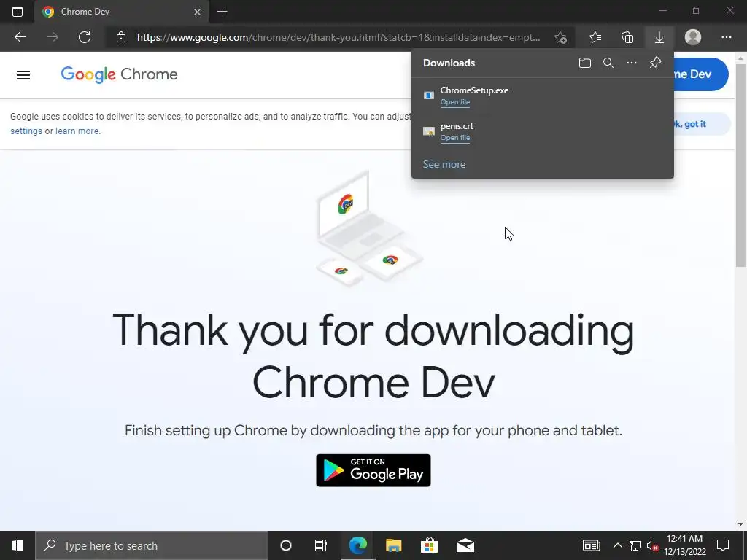Open File Explorer from taskbar
This screenshot has width=747, height=560.
coord(393,545)
